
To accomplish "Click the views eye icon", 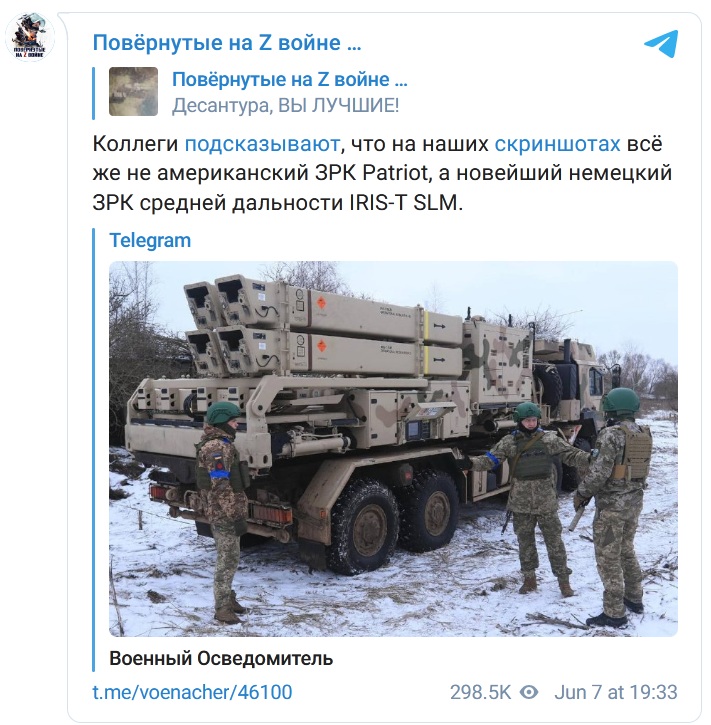I will tap(529, 693).
